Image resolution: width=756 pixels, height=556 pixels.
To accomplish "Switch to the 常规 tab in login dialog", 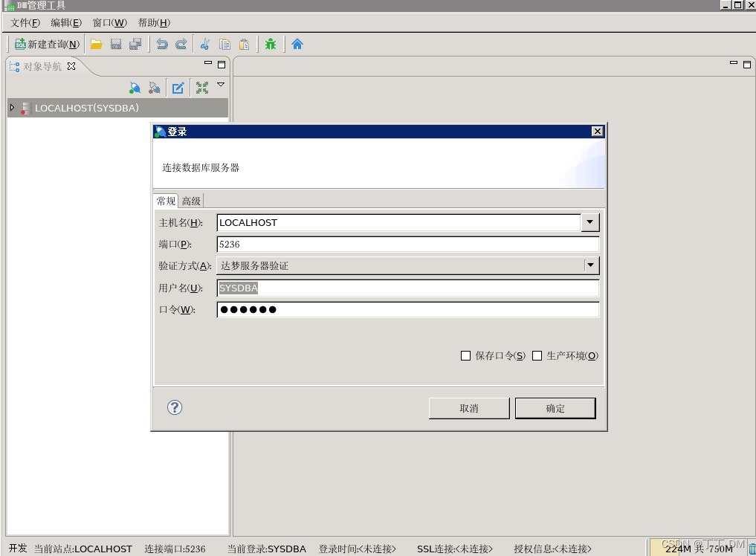I will point(166,201).
